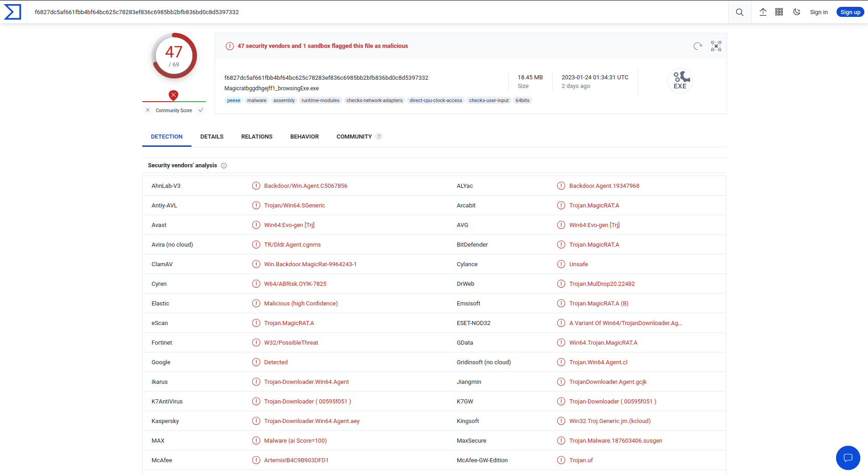Open the chat bubble button

point(848,458)
